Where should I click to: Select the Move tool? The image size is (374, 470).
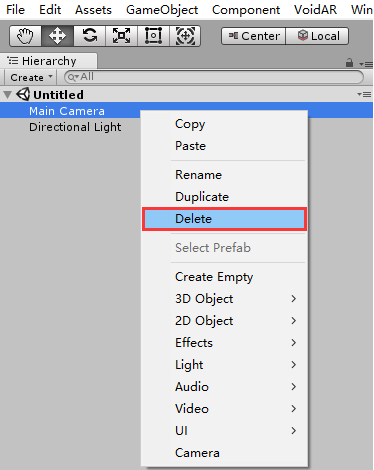point(57,36)
